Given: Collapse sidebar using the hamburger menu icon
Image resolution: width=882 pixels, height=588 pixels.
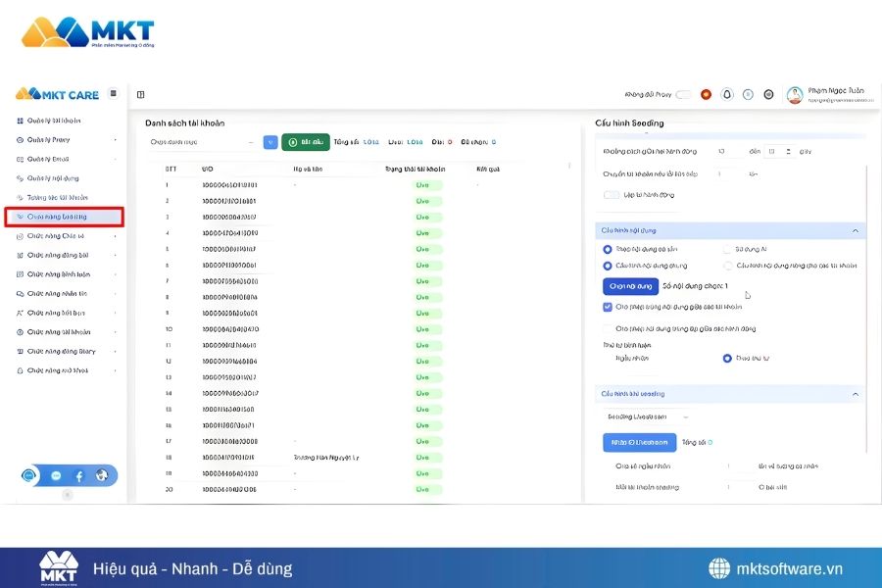Looking at the screenshot, I should click(x=114, y=94).
